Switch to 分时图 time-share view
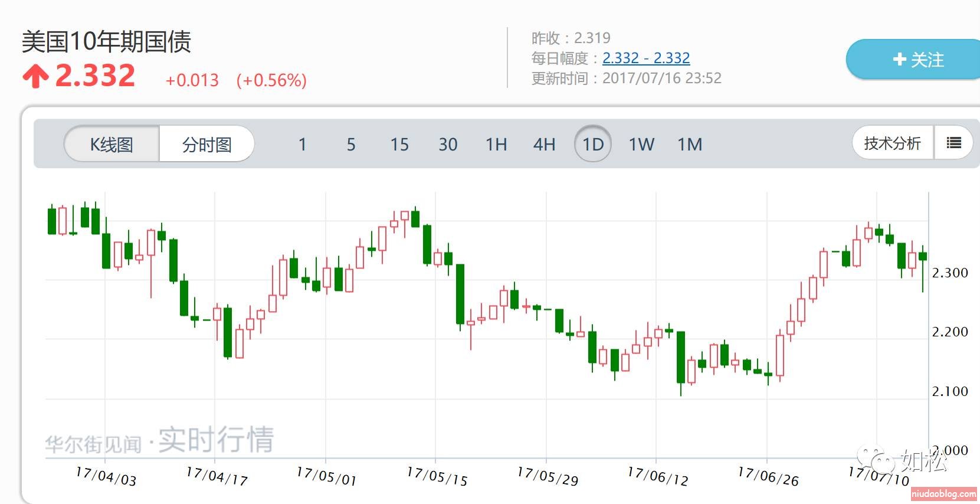Image resolution: width=980 pixels, height=504 pixels. click(207, 144)
